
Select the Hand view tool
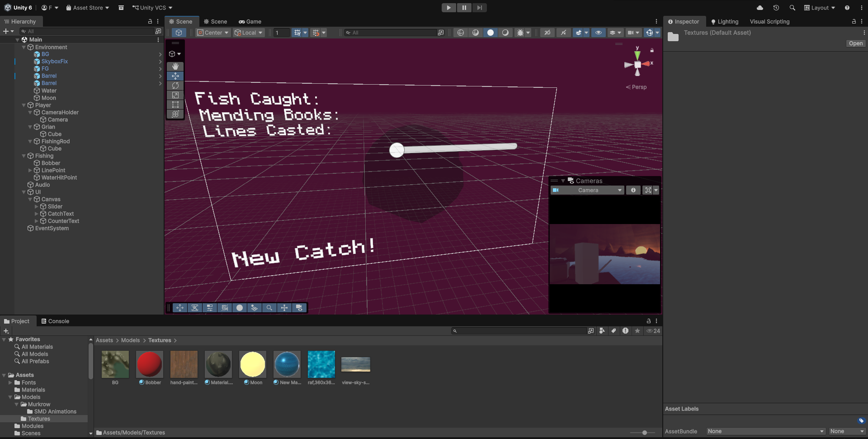coord(175,67)
